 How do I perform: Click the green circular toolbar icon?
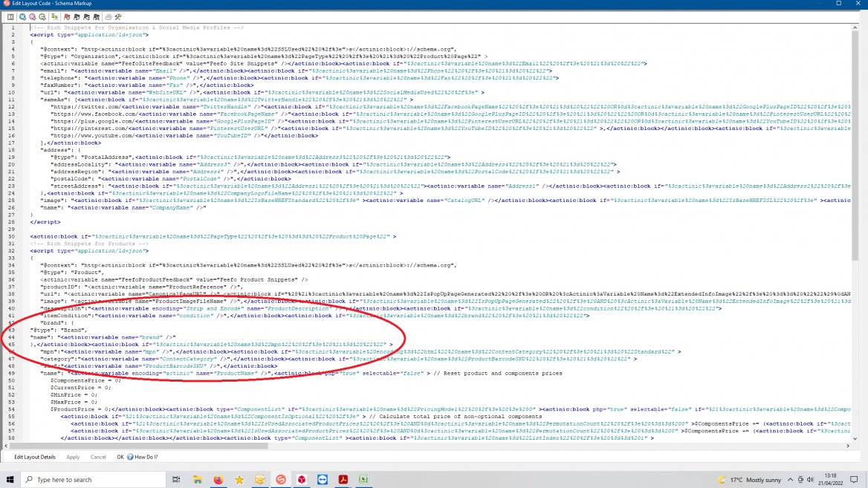tap(42, 16)
